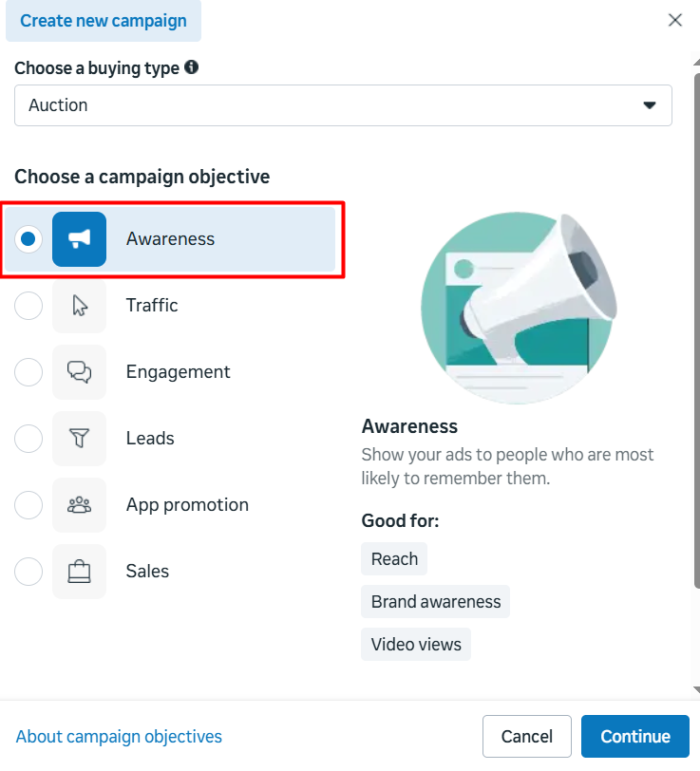
Task: Click the dialog vertical scrollbar
Action: click(x=696, y=330)
